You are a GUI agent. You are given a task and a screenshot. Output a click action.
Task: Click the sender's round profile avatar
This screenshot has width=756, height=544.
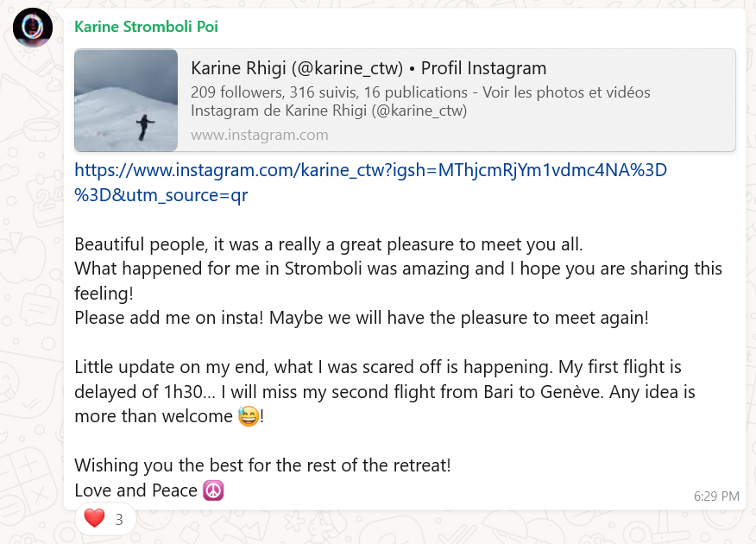coord(33,28)
